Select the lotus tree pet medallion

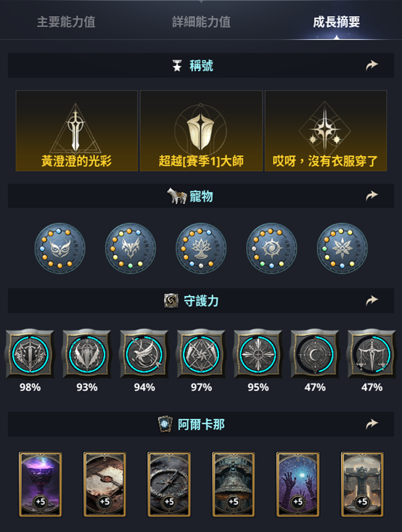coord(201,248)
